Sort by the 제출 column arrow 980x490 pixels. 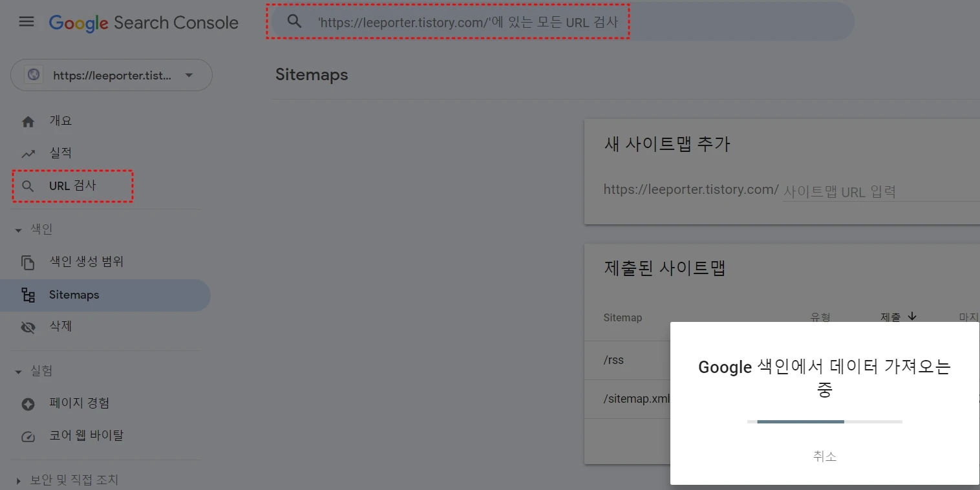912,316
